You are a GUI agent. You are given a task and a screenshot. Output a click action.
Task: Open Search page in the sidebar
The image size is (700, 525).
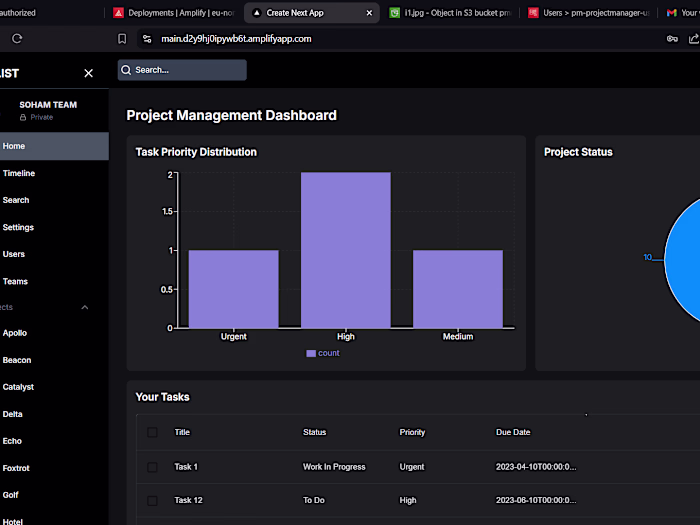tap(54, 200)
